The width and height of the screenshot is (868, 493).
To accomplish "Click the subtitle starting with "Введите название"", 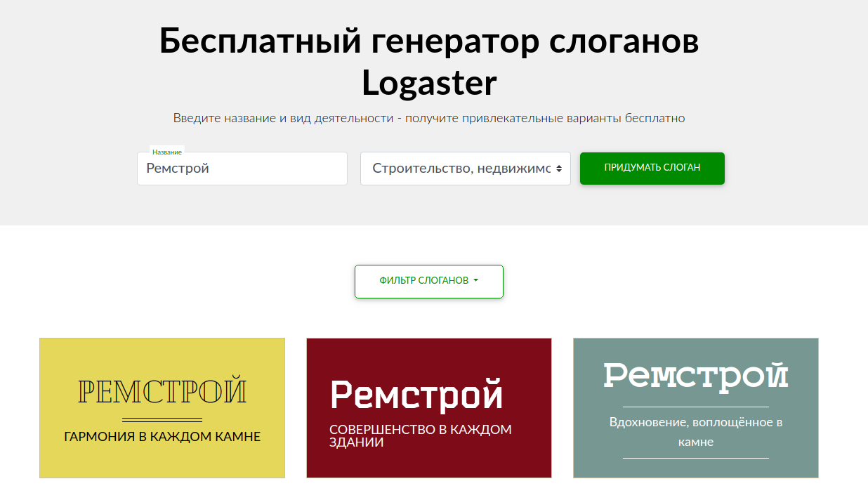I will (429, 118).
